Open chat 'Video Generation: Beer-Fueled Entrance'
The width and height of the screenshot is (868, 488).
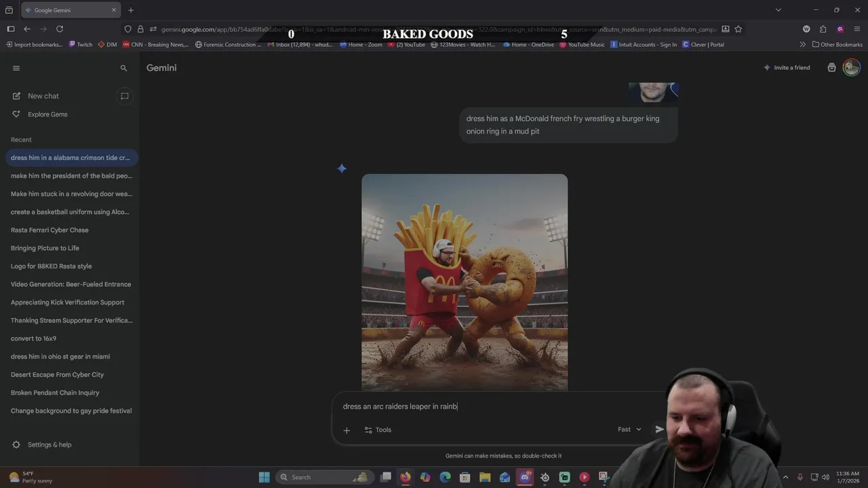(71, 284)
